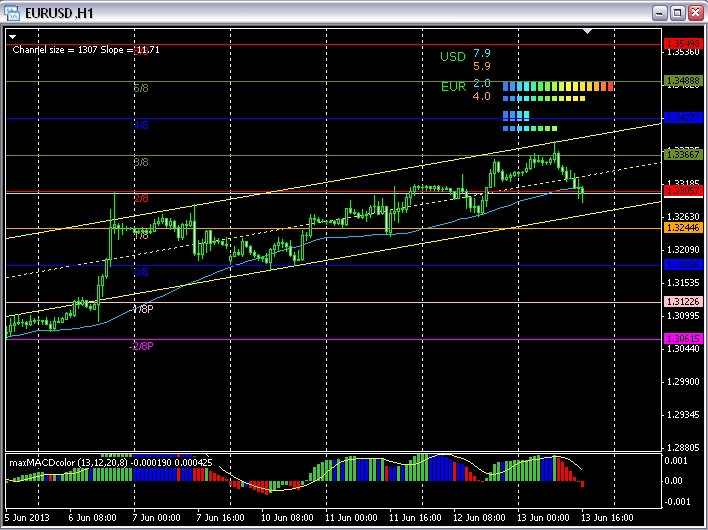This screenshot has width=708, height=530.
Task: Click the EURUSD chart window icon
Action: coord(12,13)
